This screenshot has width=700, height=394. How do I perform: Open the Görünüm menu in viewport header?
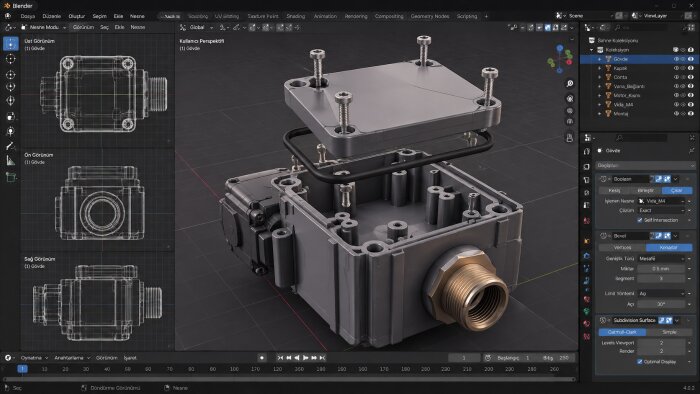(83, 27)
